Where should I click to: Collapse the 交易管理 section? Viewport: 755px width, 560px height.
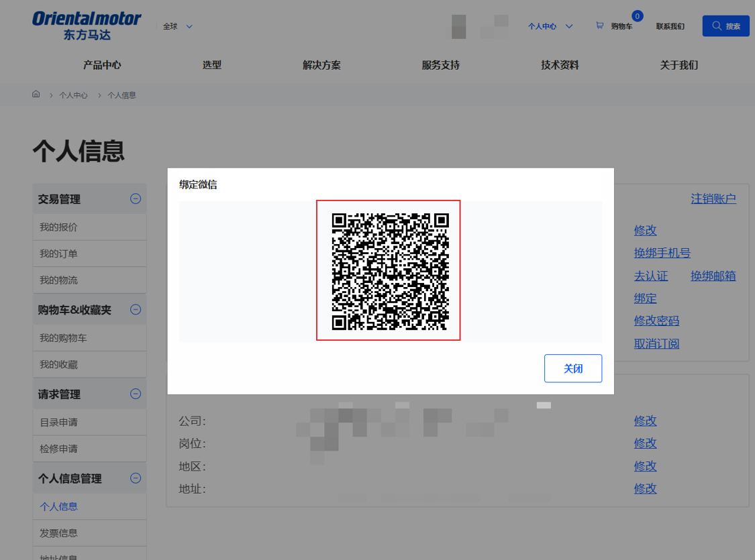(x=136, y=199)
